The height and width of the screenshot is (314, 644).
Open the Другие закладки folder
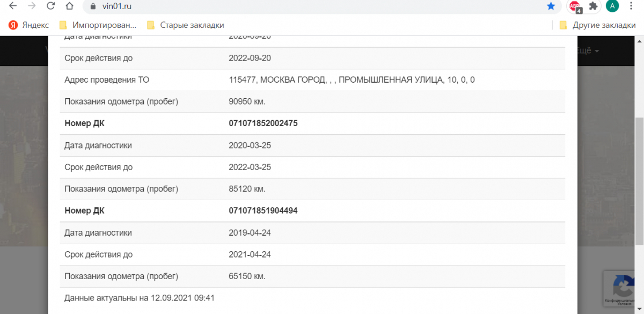tap(597, 25)
